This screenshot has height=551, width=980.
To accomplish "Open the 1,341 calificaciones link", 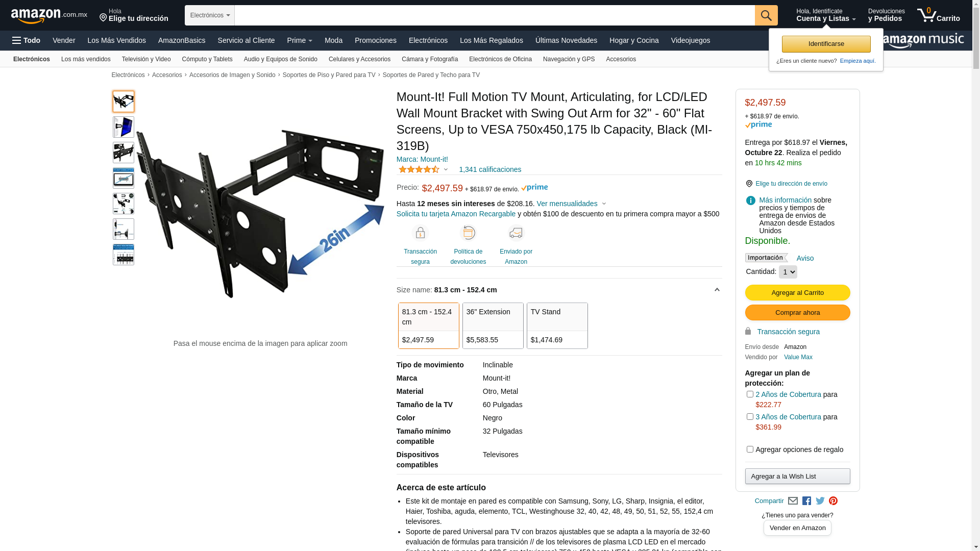I will coord(490,169).
